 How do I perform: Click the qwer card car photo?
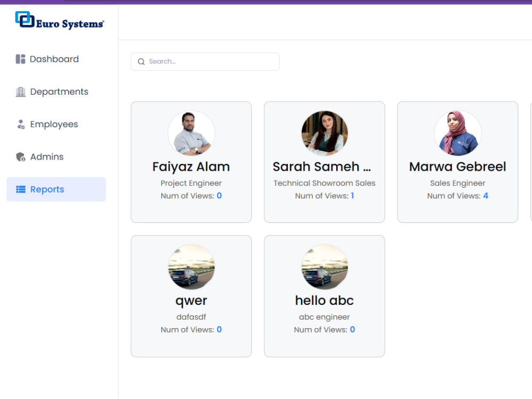pyautogui.click(x=192, y=267)
